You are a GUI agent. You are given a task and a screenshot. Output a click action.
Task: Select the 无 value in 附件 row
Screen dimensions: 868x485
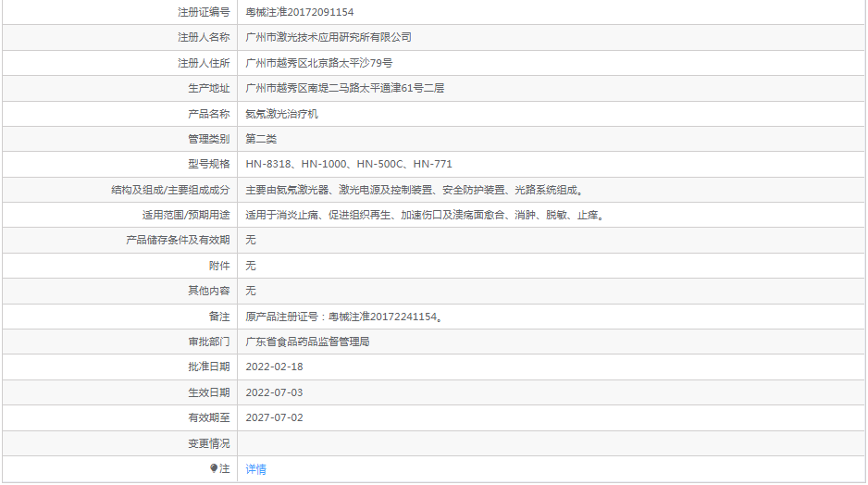pyautogui.click(x=251, y=266)
